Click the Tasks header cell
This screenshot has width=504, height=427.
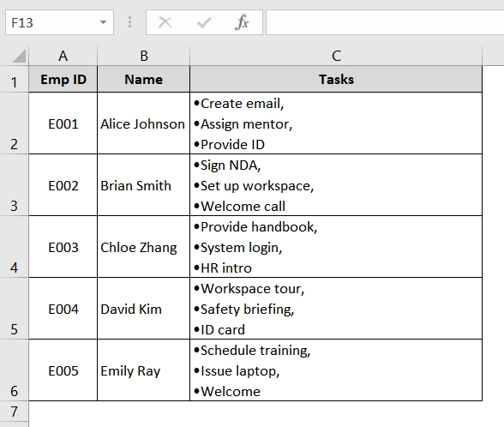(x=336, y=80)
